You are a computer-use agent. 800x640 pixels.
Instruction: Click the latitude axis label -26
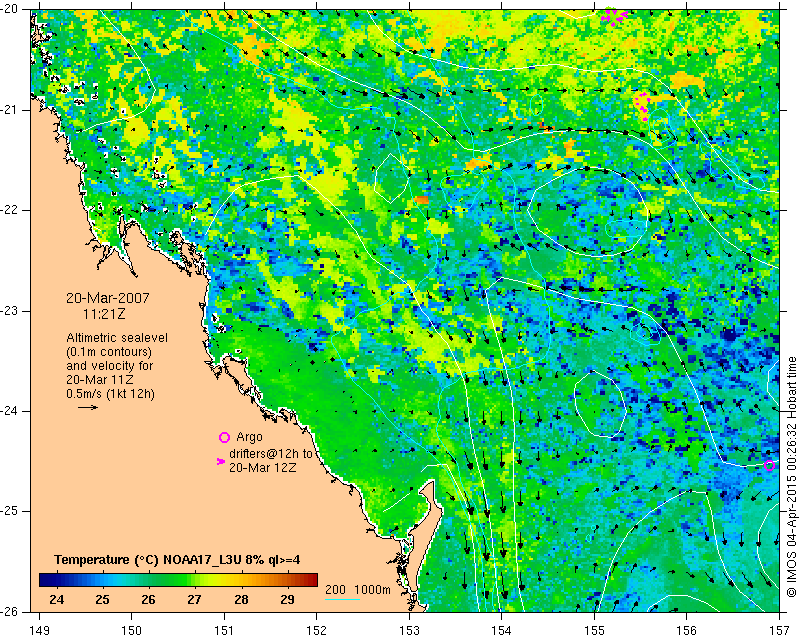[9, 611]
